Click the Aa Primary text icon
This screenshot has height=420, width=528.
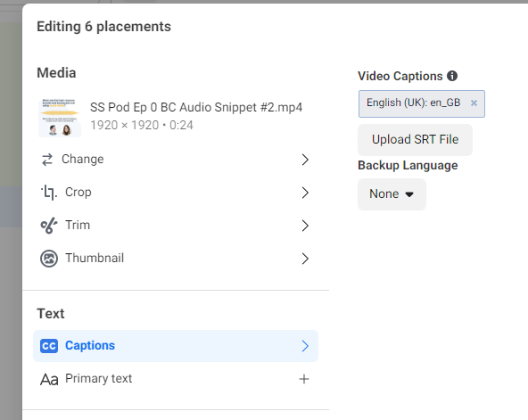tap(49, 379)
